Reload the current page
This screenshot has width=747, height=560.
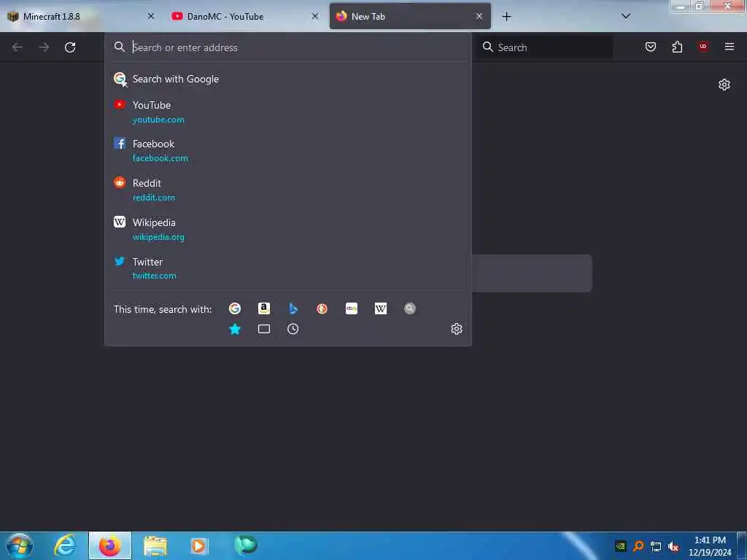click(x=70, y=47)
